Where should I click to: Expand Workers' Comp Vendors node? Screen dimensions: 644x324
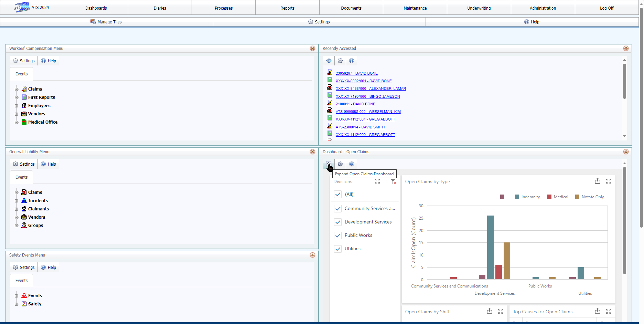click(16, 114)
